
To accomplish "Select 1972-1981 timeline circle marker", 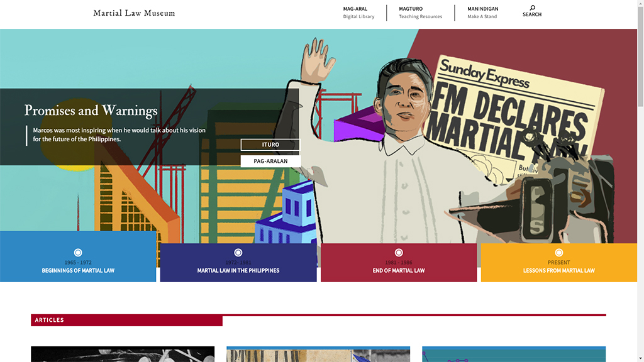I will pyautogui.click(x=238, y=253).
